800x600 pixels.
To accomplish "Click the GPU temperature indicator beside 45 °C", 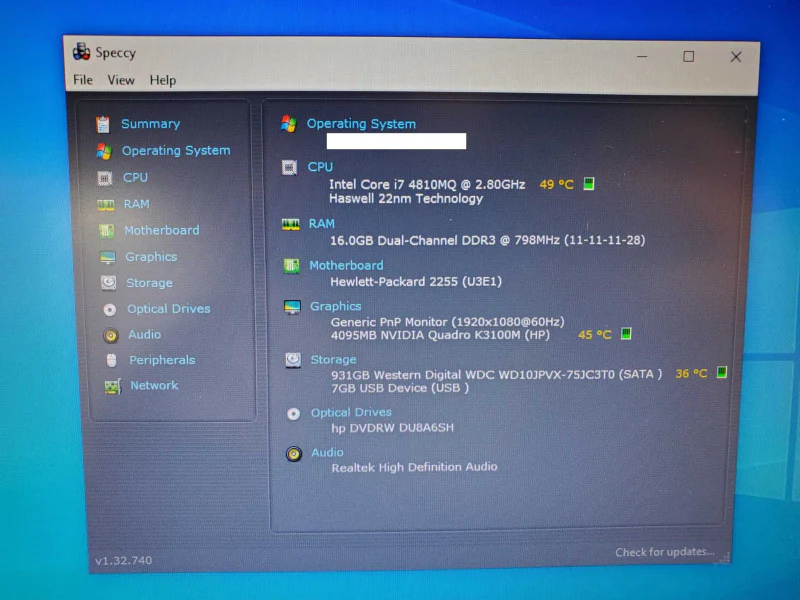I will click(x=626, y=334).
